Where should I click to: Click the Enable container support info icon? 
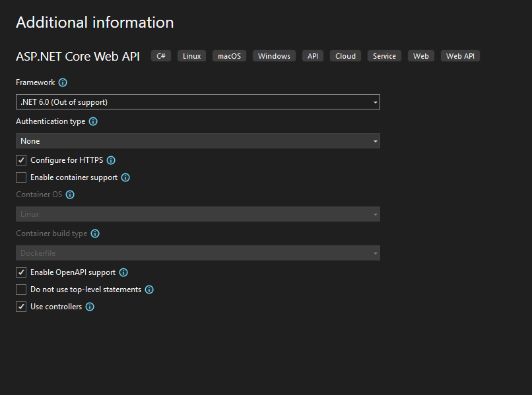tap(125, 177)
